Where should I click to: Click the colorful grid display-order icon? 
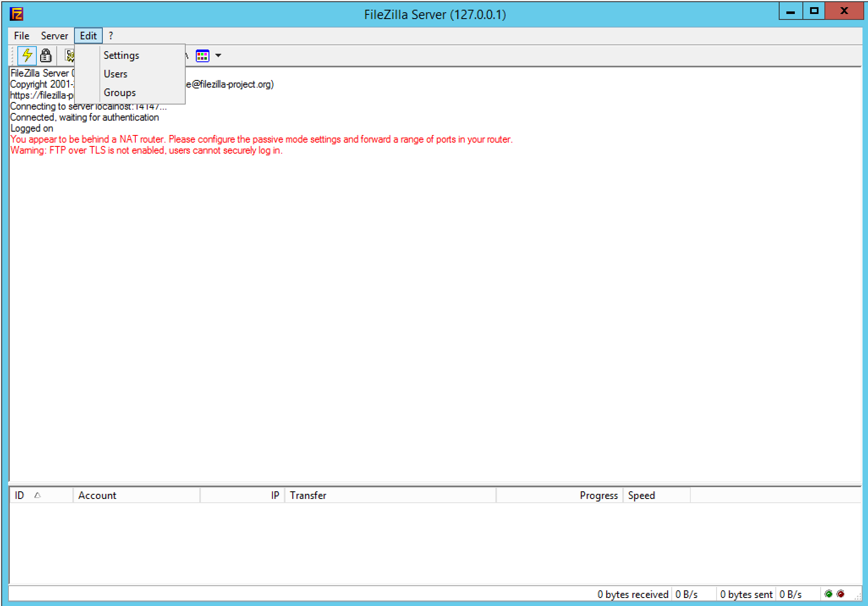[x=202, y=55]
